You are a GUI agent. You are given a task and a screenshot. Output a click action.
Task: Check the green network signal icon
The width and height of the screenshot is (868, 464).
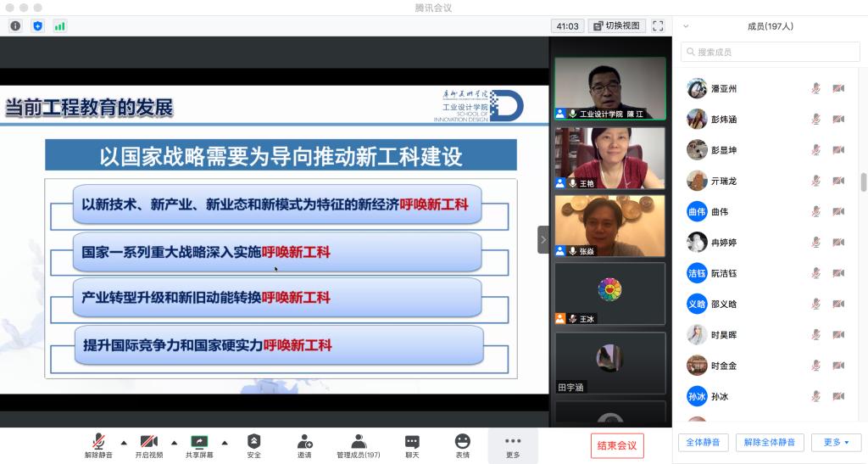point(59,26)
